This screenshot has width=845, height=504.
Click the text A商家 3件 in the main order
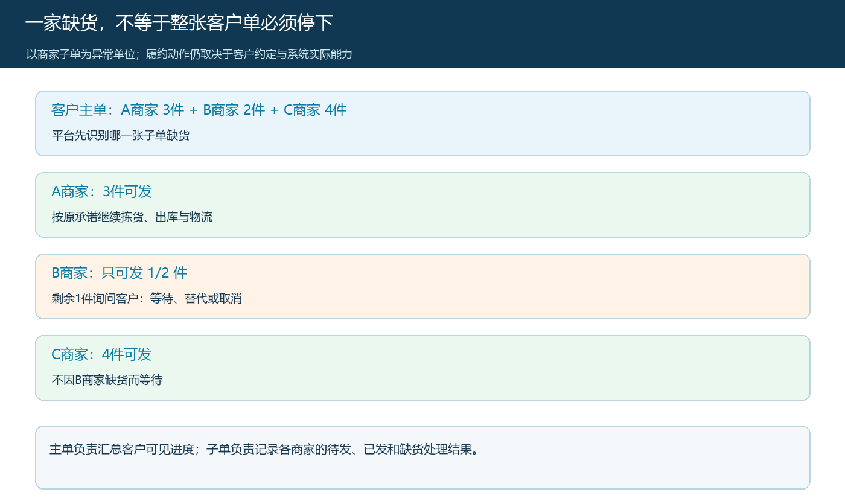pyautogui.click(x=153, y=110)
